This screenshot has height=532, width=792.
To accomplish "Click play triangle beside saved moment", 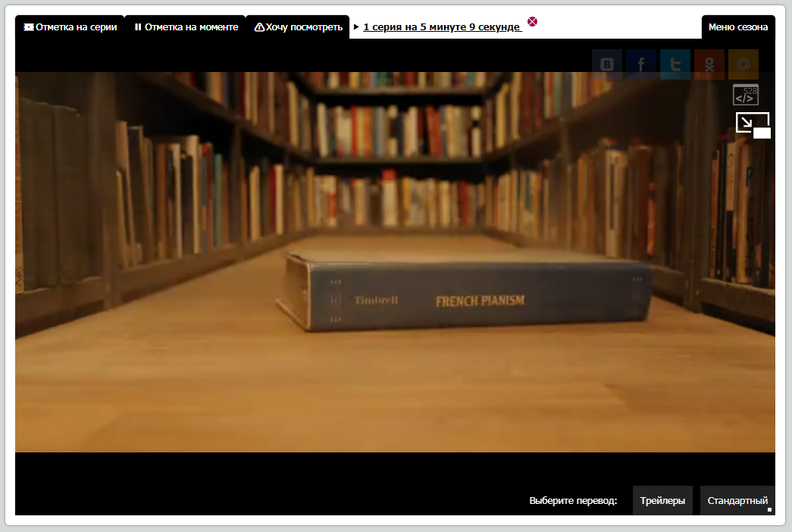I will coord(356,27).
